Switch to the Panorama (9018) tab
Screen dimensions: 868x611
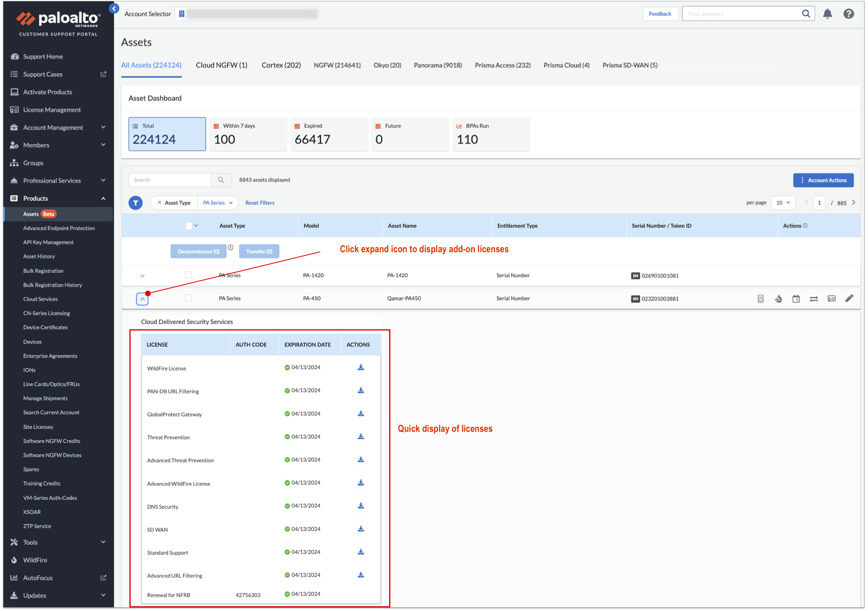pos(438,65)
